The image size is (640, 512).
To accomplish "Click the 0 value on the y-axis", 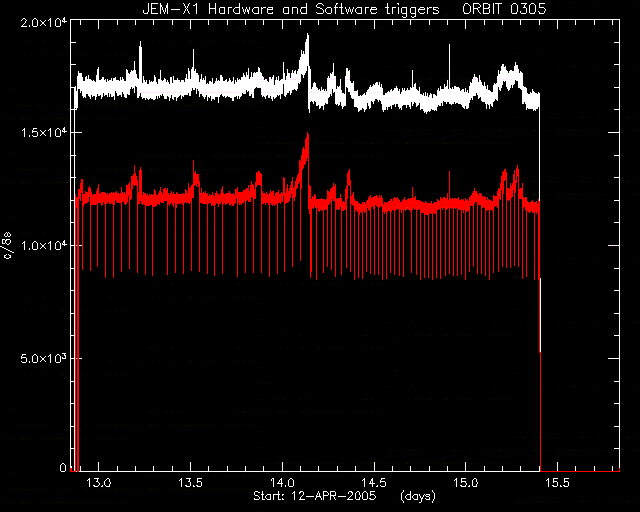I will [x=63, y=467].
